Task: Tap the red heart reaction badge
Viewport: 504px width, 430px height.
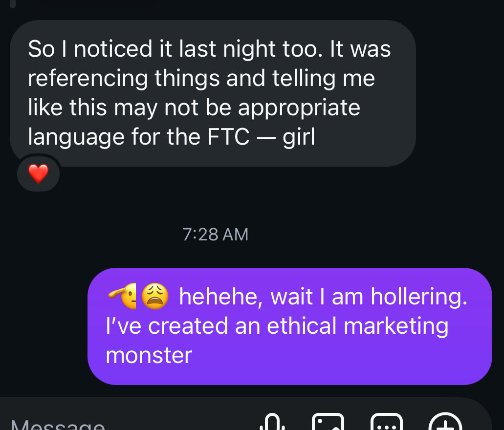Action: (x=38, y=174)
